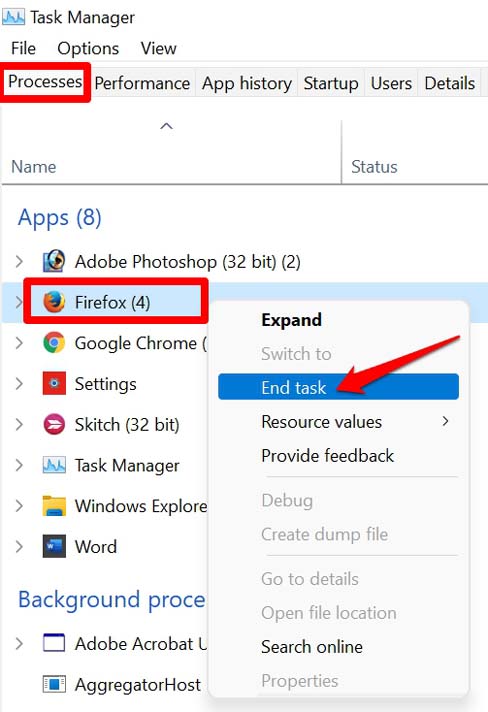488x712 pixels.
Task: Click the Windows Explorer folder icon
Action: 54,506
